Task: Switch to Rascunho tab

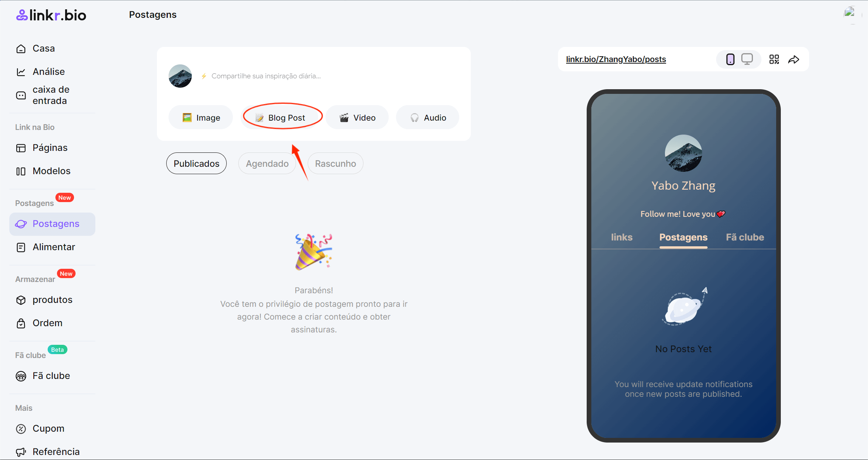Action: [335, 164]
